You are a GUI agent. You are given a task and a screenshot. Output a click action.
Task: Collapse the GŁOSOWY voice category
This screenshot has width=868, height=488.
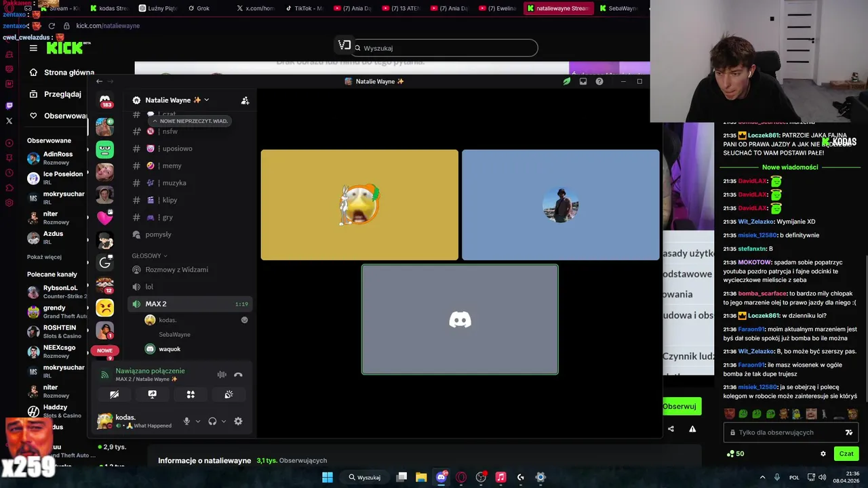tap(149, 256)
